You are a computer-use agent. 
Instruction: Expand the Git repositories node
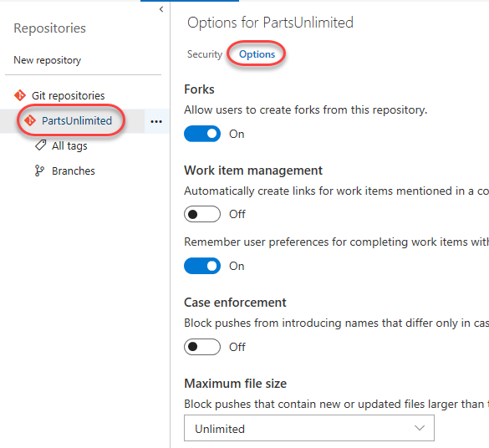point(69,95)
